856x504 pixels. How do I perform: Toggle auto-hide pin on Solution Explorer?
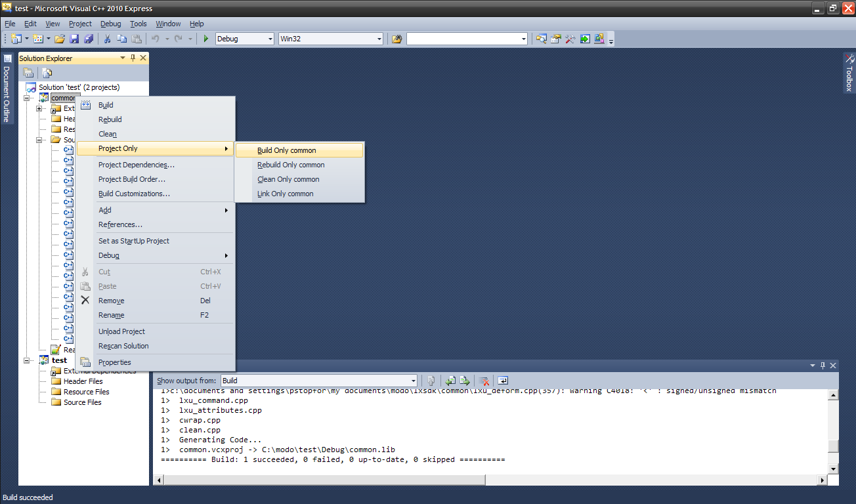133,58
